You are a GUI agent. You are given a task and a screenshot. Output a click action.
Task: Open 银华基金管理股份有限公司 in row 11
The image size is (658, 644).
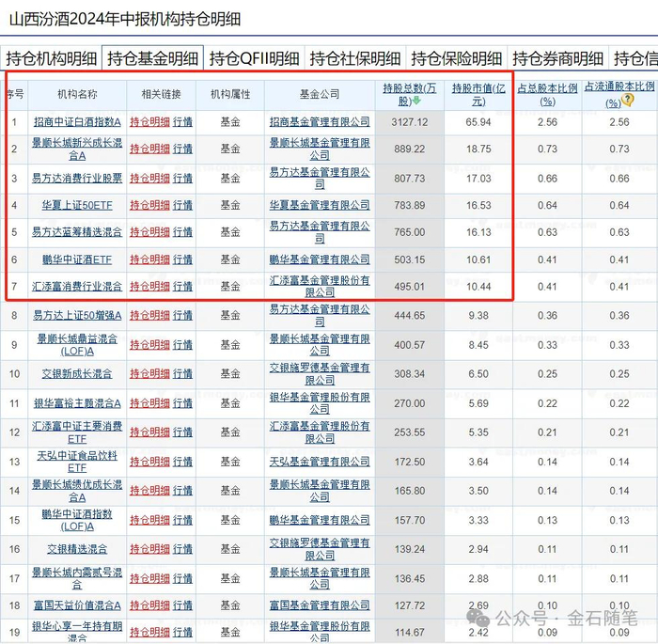(320, 403)
